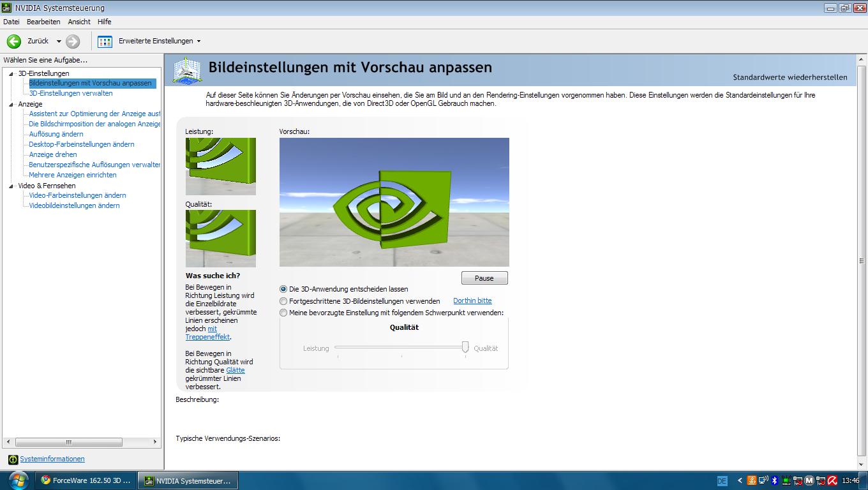Screen dimensions: 868x490
Task: Click the gray M tray icon
Action: (x=809, y=480)
